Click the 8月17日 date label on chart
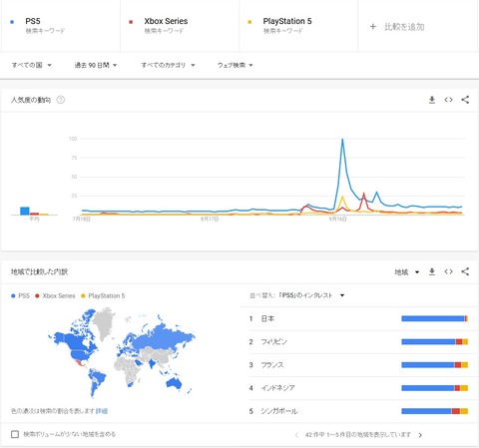 (x=210, y=219)
